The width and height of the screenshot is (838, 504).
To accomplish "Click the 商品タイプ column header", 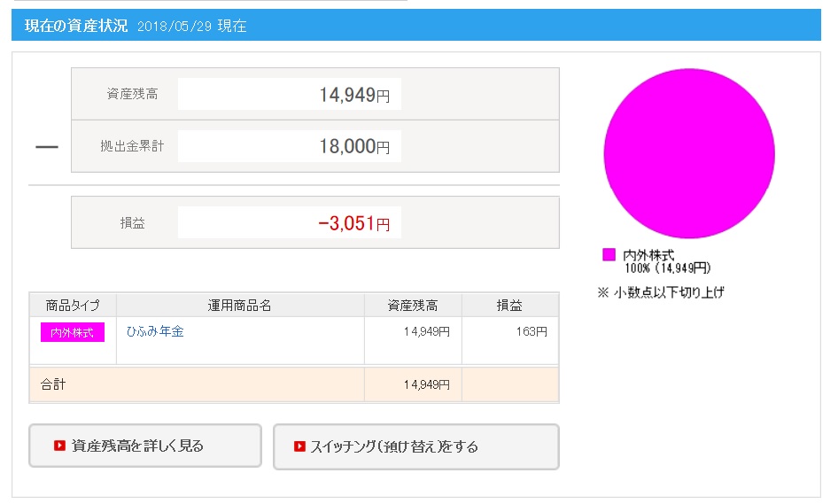I will 73,306.
